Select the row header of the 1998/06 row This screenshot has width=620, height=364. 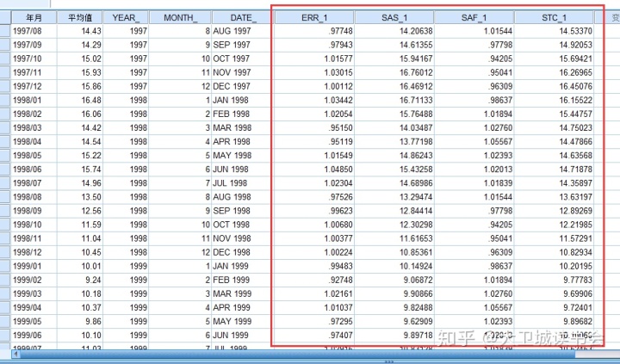(5, 170)
